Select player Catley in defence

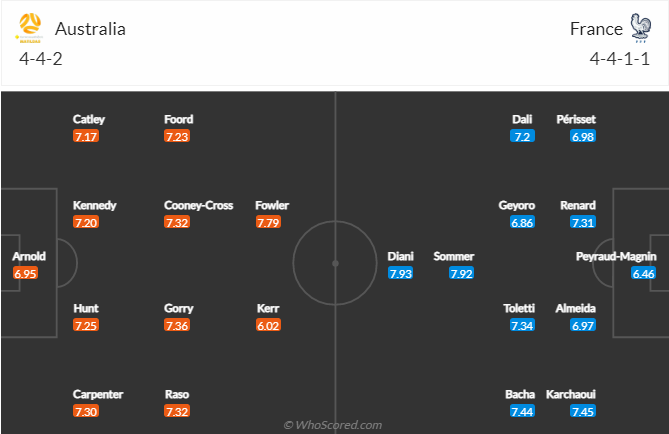pos(89,119)
